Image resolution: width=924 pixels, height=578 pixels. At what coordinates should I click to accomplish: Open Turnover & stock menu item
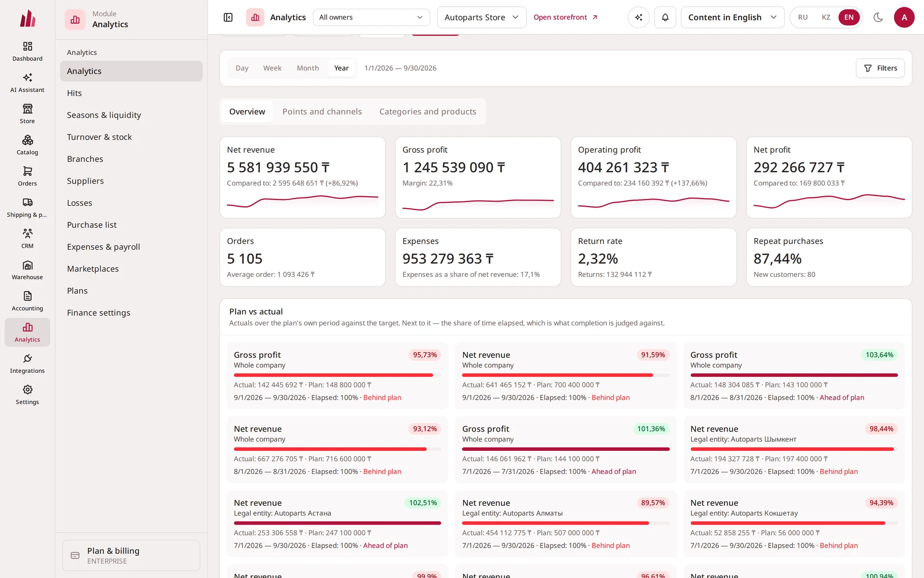(131, 137)
